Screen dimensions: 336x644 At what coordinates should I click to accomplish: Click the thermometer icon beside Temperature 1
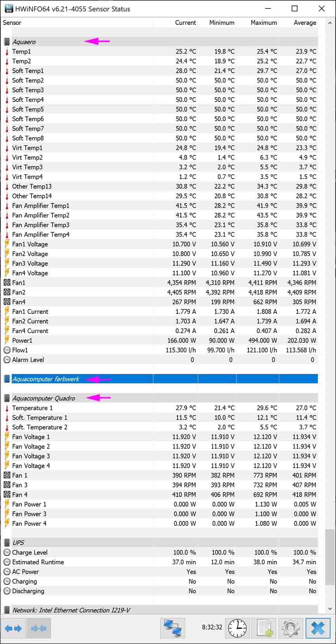pyautogui.click(x=7, y=408)
